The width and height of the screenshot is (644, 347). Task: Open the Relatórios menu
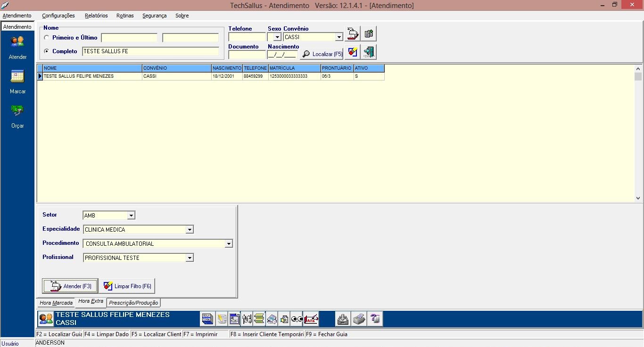coord(96,16)
